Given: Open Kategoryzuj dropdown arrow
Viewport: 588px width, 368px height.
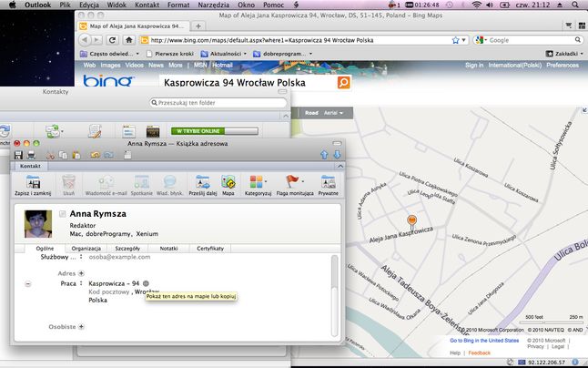Looking at the screenshot, I should click(x=266, y=182).
